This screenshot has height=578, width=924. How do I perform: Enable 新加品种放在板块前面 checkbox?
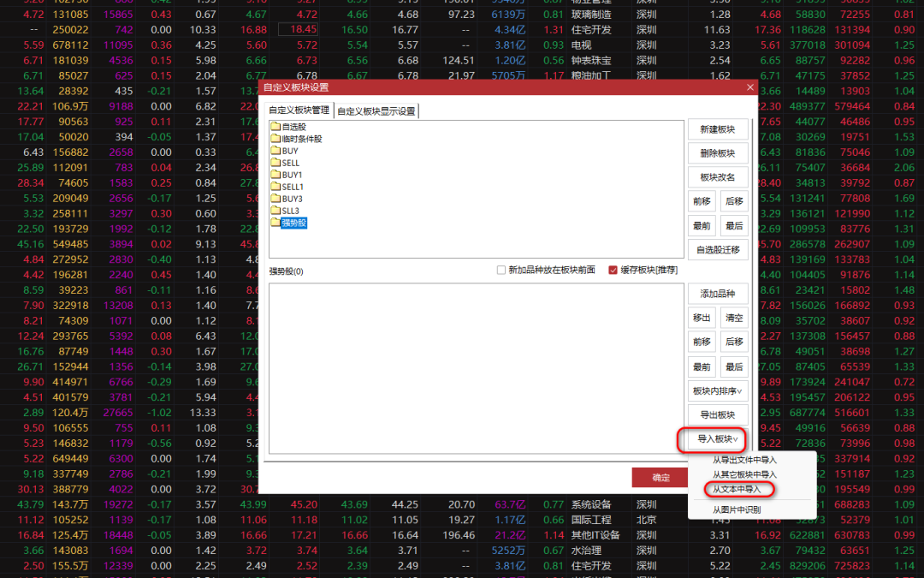pyautogui.click(x=501, y=271)
